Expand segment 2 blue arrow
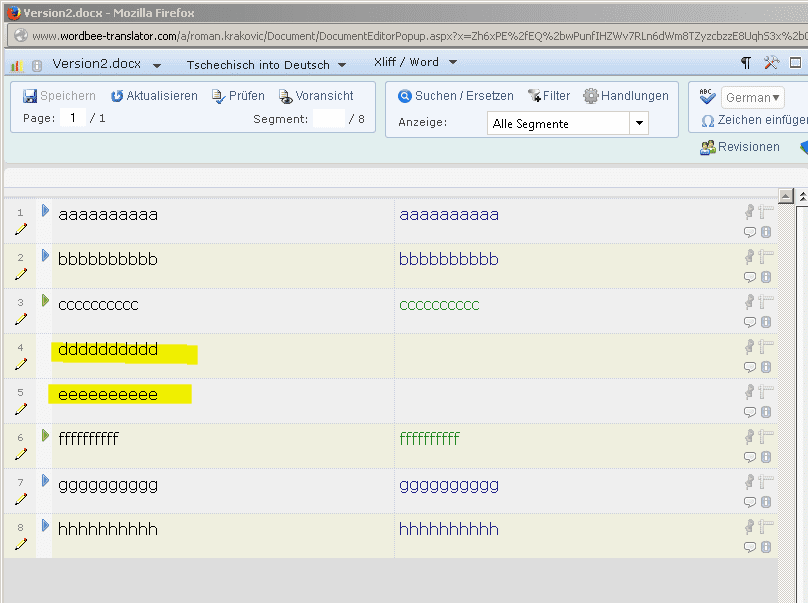Screen dimensions: 808x603 (x=45, y=255)
